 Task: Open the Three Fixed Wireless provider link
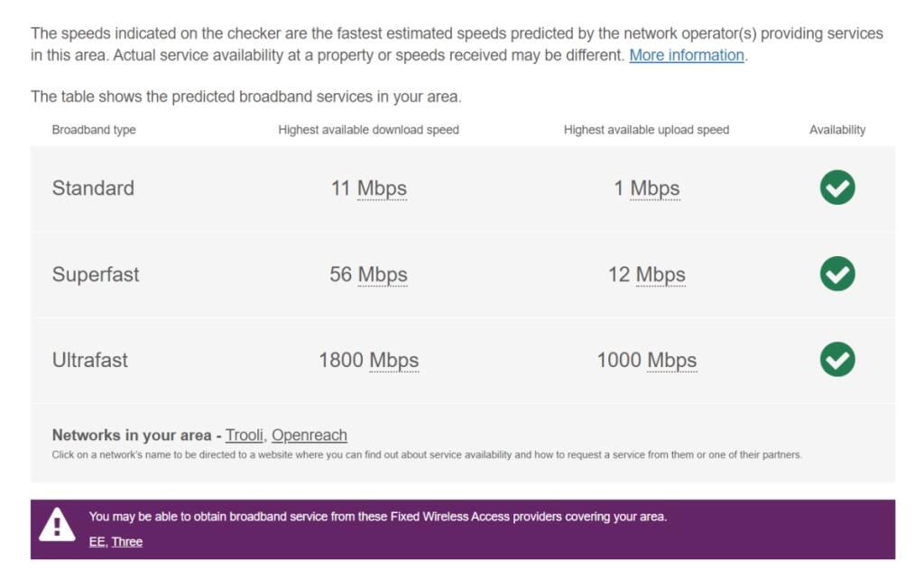[127, 541]
